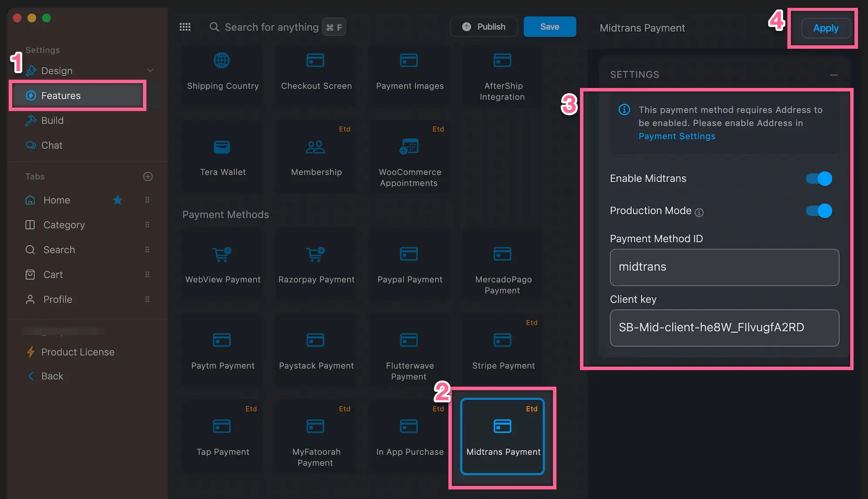Image resolution: width=868 pixels, height=499 pixels.
Task: Click the Client key input field
Action: [724, 328]
